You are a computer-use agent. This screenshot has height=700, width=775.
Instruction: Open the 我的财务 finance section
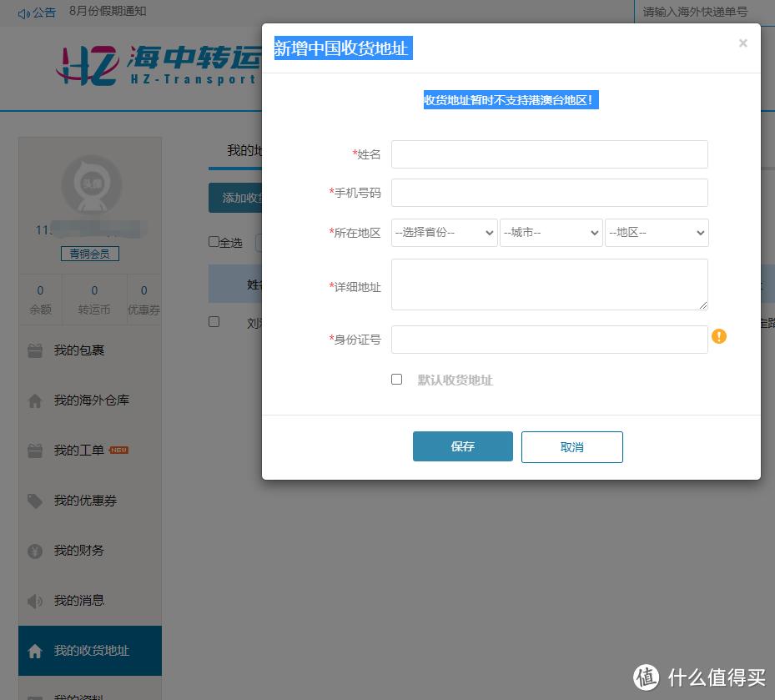[79, 550]
